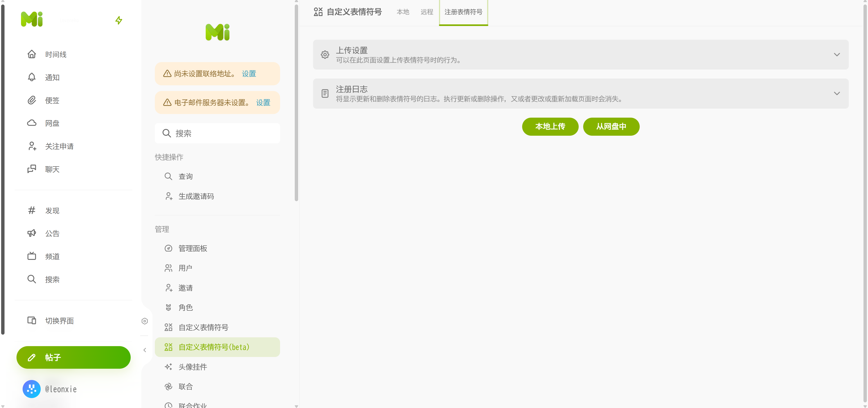The image size is (868, 408).
Task: Open Announcements megaphone icon
Action: point(32,233)
